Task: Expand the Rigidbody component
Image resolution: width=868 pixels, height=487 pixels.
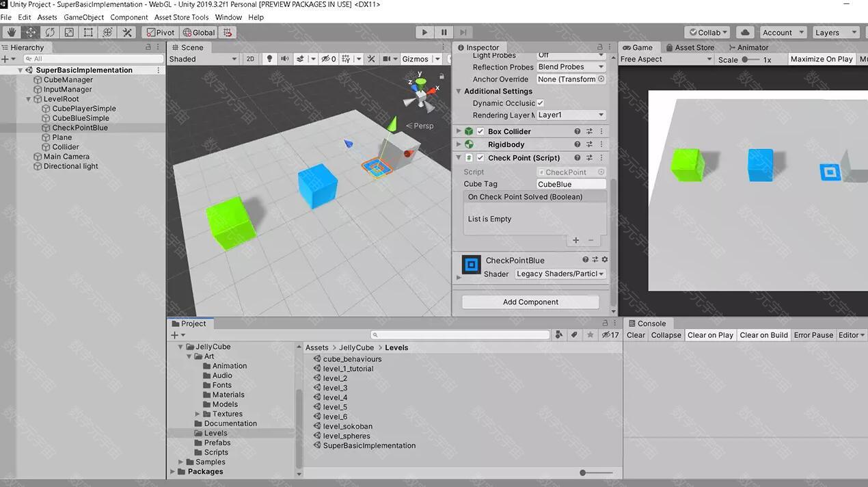Action: coord(459,144)
